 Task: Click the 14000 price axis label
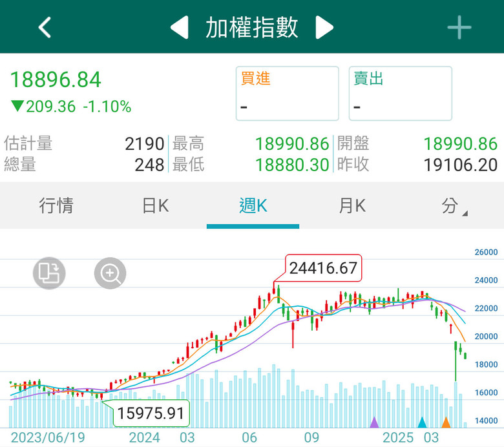pos(486,421)
